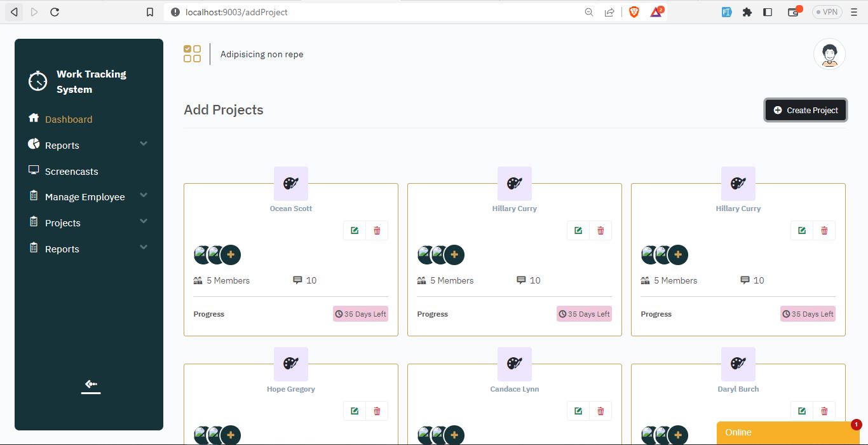Click the browser back arrow
Screen dimensions: 868x445
tap(14, 12)
